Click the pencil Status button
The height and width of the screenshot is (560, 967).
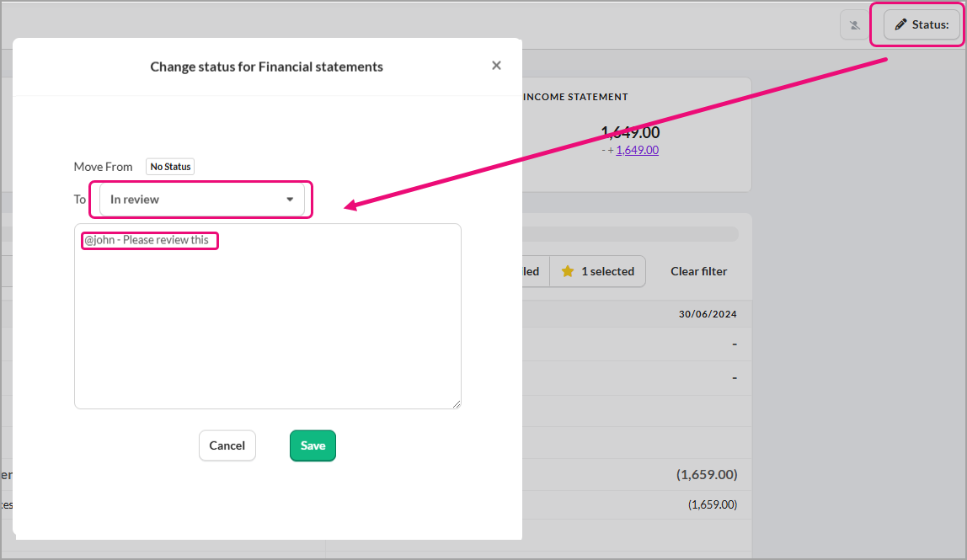point(922,24)
